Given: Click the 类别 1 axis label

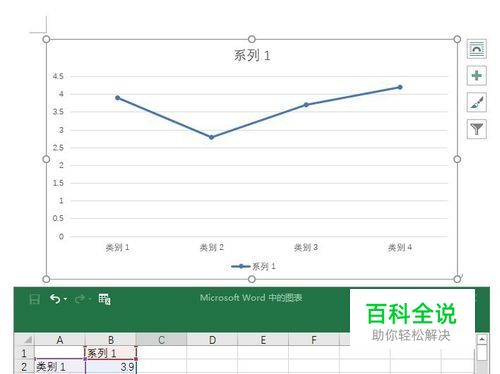Looking at the screenshot, I should pos(117,247).
